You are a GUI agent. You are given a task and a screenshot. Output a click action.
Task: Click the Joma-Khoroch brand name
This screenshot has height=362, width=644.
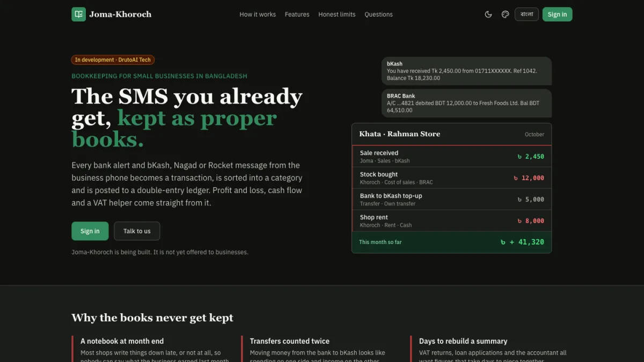coord(120,14)
